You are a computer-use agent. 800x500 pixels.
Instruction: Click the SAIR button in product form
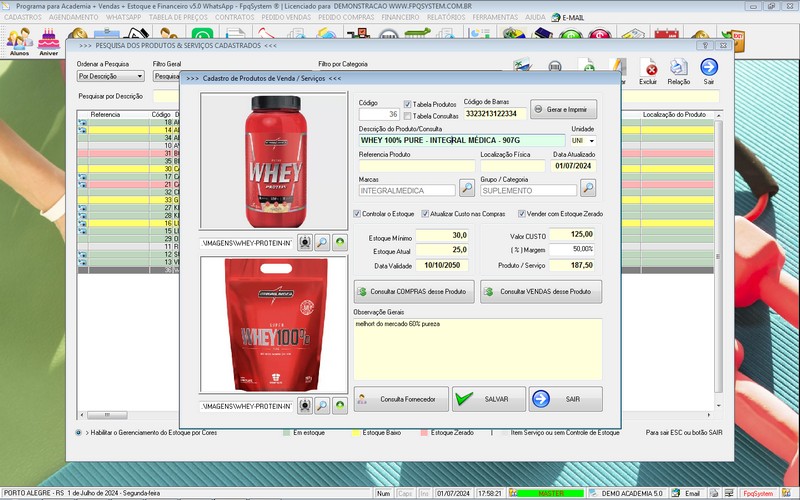pyautogui.click(x=565, y=399)
